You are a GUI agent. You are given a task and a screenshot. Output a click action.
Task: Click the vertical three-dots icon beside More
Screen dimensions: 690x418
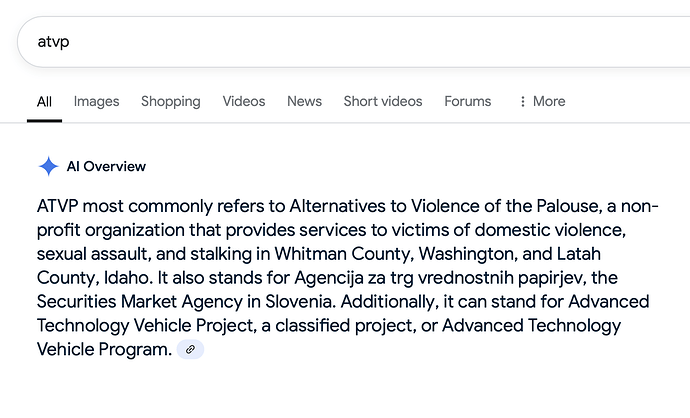point(522,102)
